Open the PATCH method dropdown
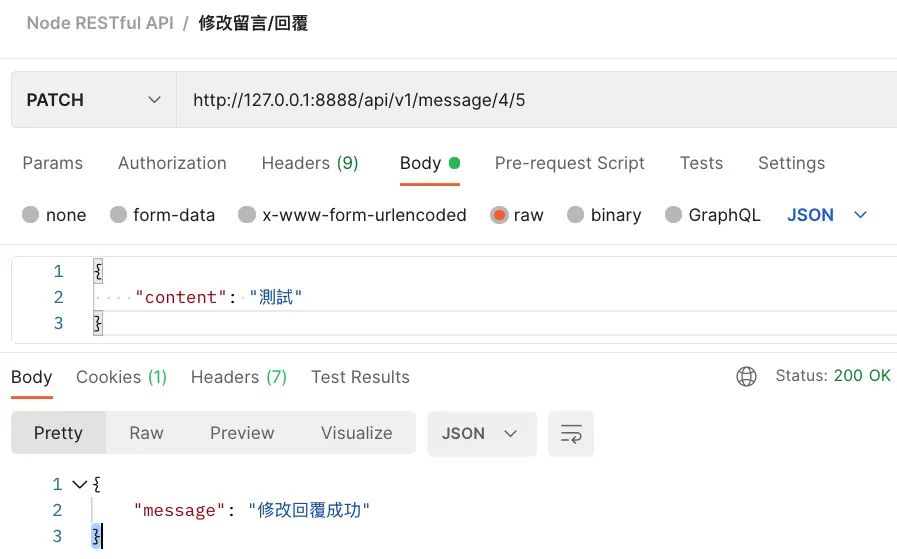 tap(94, 100)
